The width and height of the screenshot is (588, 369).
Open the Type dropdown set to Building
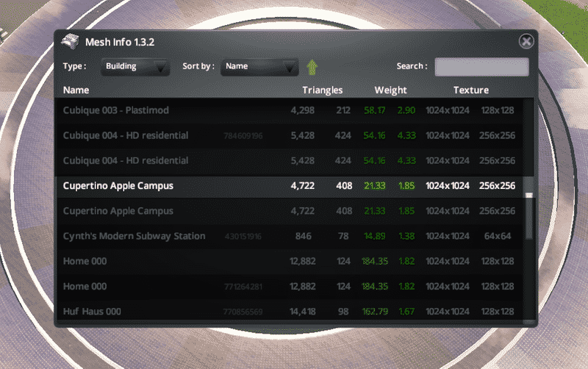click(135, 67)
